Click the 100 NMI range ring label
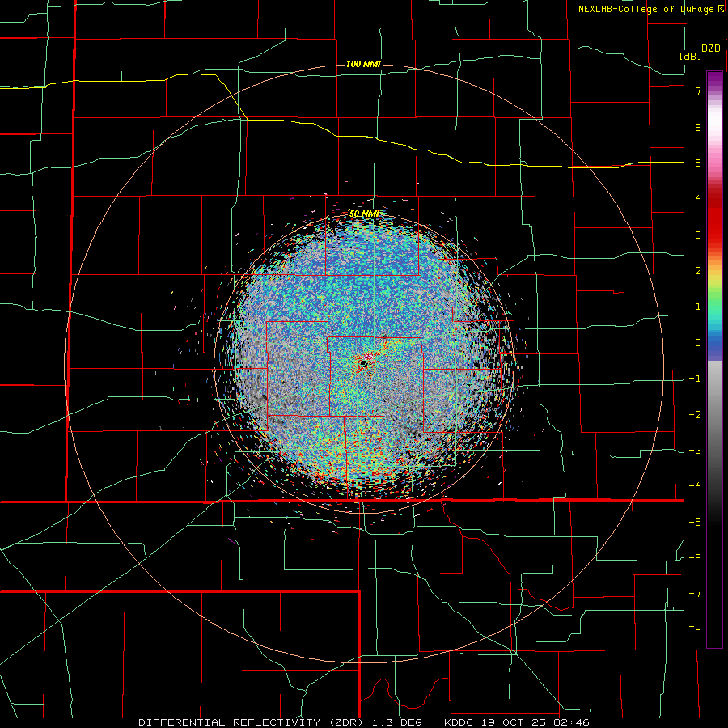The image size is (728, 728). 363,64
